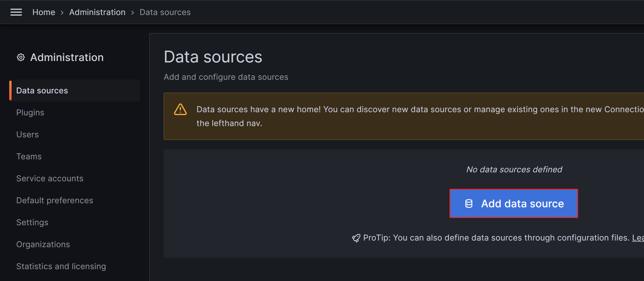Screen dimensions: 644x281
Task: Open the Teams page
Action: point(29,156)
